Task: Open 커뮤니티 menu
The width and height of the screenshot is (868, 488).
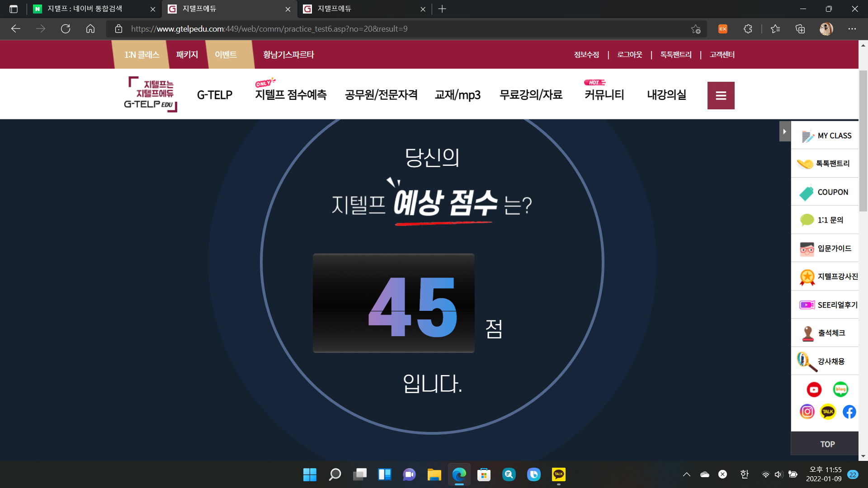Action: click(x=604, y=95)
